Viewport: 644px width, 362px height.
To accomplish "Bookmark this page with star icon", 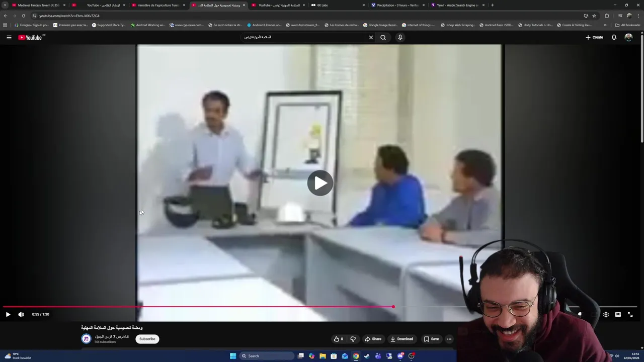I will (x=594, y=16).
